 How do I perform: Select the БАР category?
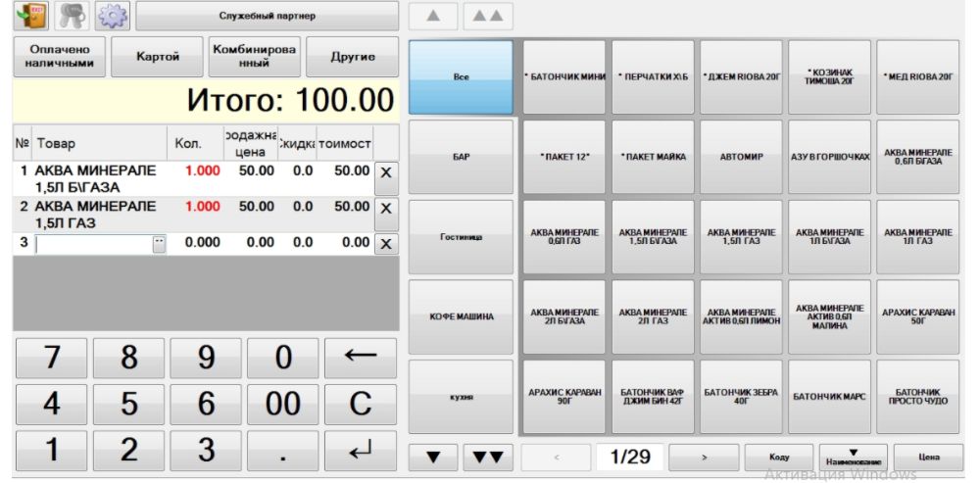click(461, 157)
